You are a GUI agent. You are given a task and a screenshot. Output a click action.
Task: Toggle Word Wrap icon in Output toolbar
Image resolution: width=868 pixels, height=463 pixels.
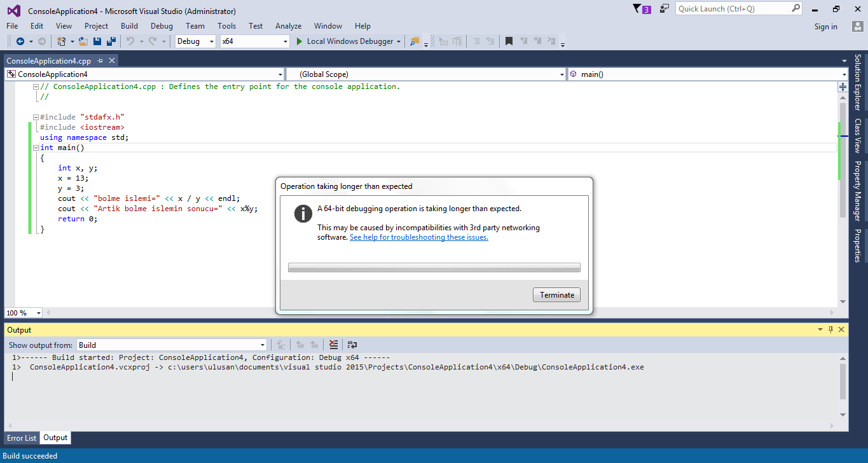[x=352, y=345]
